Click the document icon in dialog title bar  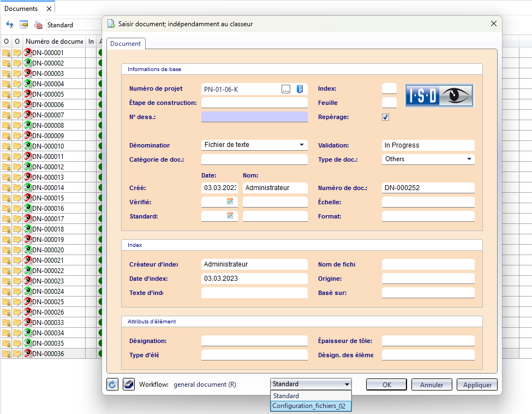111,24
